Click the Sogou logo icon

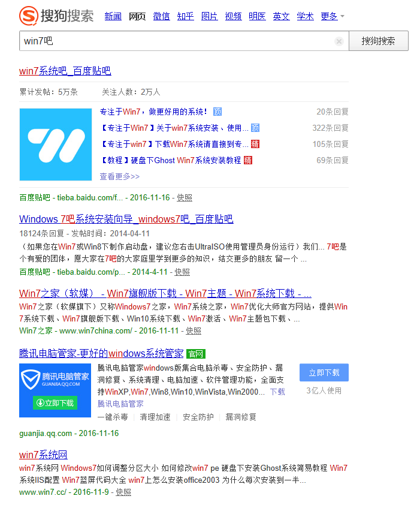29,16
